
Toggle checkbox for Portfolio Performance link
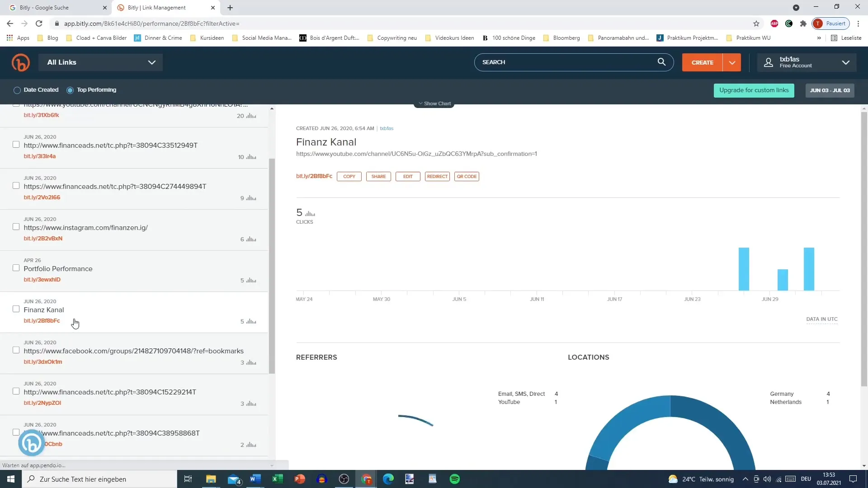[15, 268]
